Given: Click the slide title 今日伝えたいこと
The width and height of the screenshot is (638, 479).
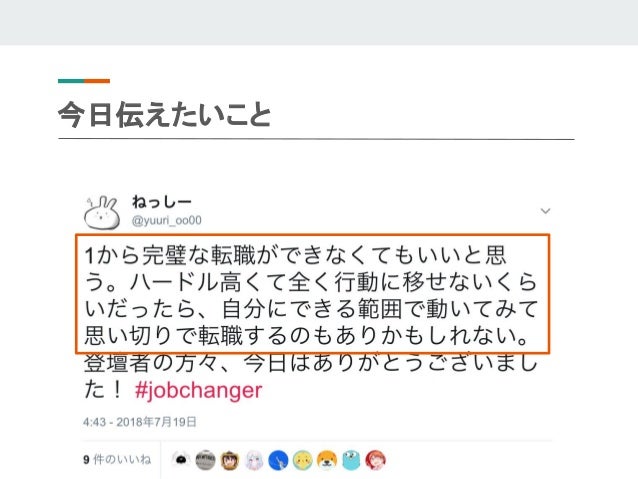Looking at the screenshot, I should click(164, 115).
